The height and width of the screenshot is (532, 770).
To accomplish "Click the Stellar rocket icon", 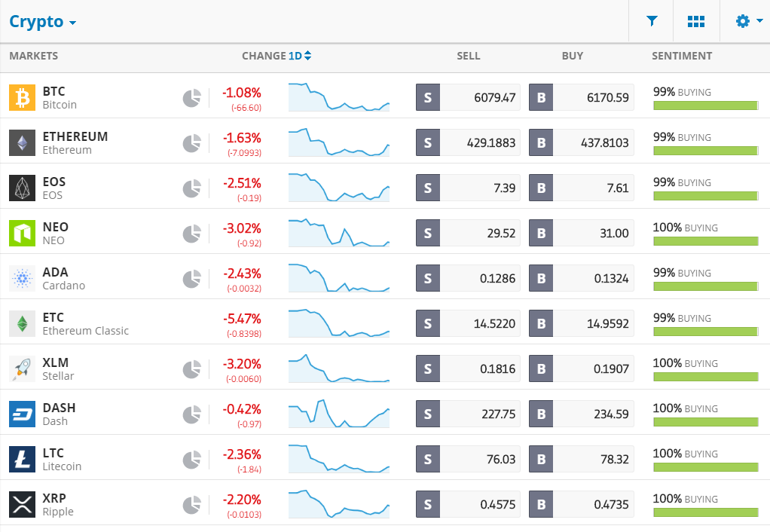I will click(22, 368).
